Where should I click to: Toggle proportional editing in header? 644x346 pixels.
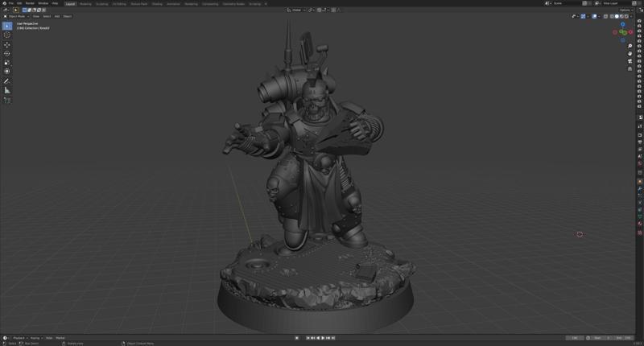pyautogui.click(x=333, y=10)
